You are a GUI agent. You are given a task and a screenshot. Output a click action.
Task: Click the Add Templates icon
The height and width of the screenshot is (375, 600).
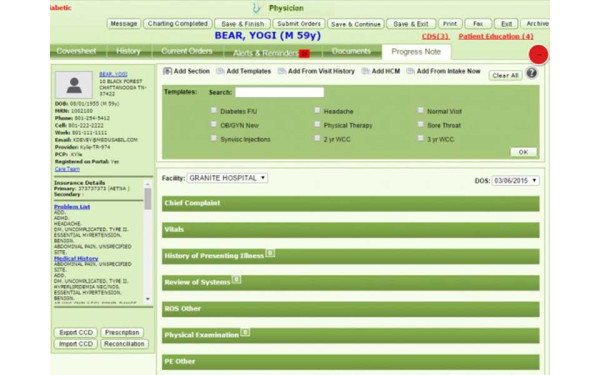[220, 71]
